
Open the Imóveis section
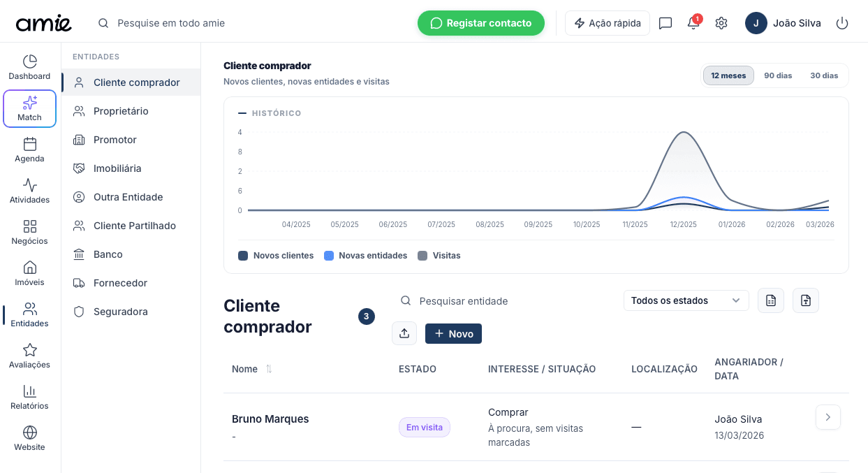pyautogui.click(x=29, y=272)
